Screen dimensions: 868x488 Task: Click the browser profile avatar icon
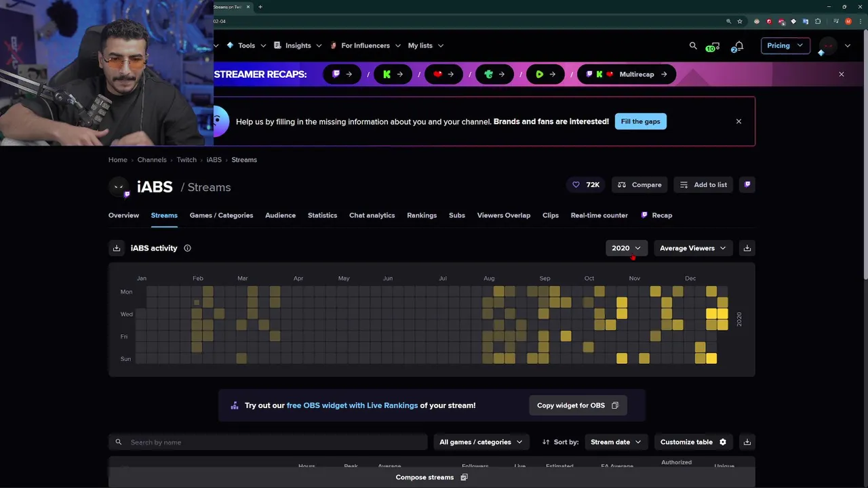[848, 21]
